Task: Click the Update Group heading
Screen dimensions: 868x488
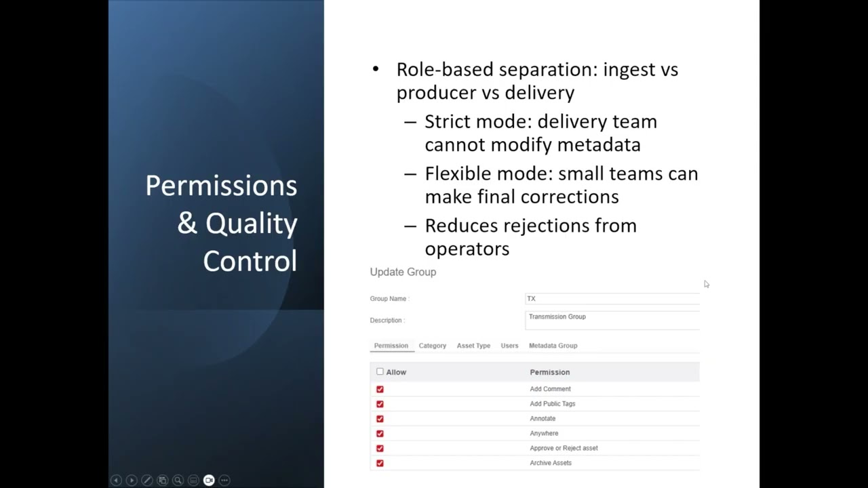Action: [x=403, y=272]
